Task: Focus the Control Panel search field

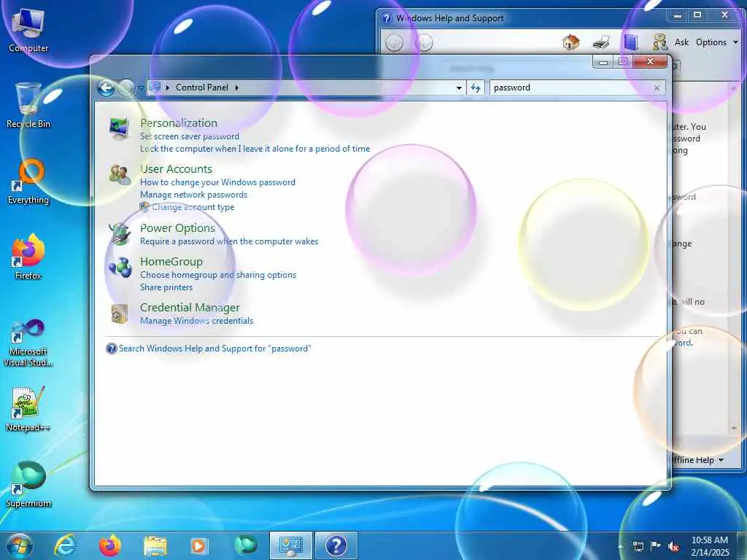Action: pos(570,87)
